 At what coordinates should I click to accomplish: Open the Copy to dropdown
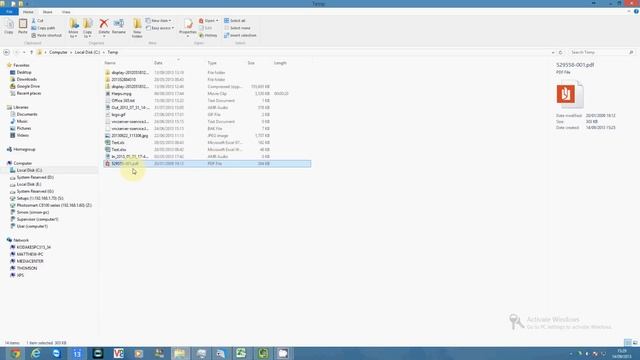87,29
